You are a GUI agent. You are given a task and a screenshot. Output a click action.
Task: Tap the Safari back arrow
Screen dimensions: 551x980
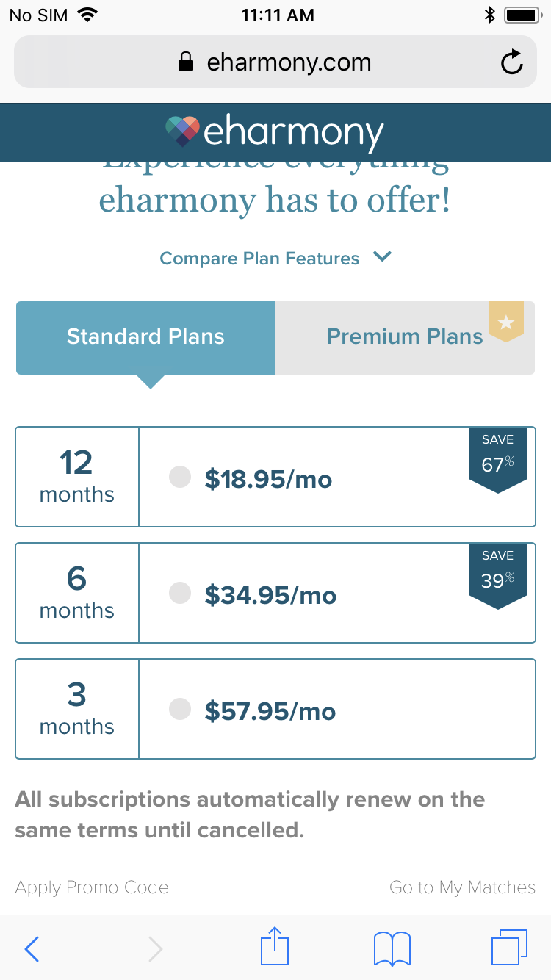[x=32, y=948]
